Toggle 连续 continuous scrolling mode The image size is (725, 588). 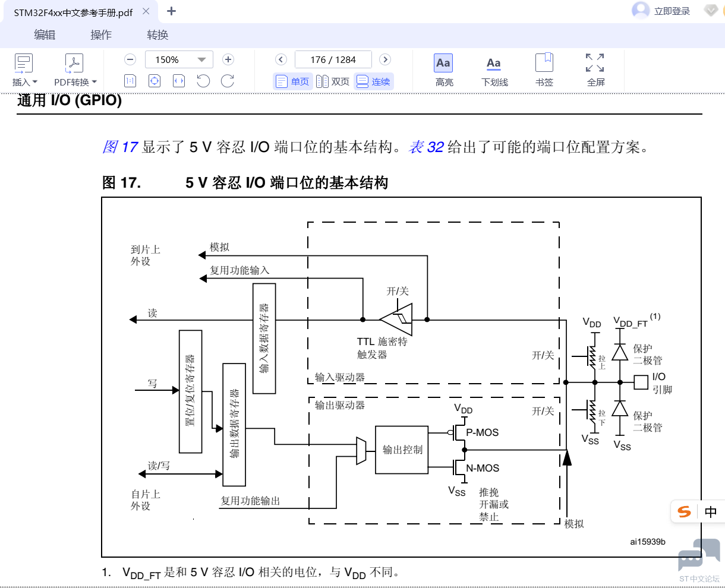(374, 81)
